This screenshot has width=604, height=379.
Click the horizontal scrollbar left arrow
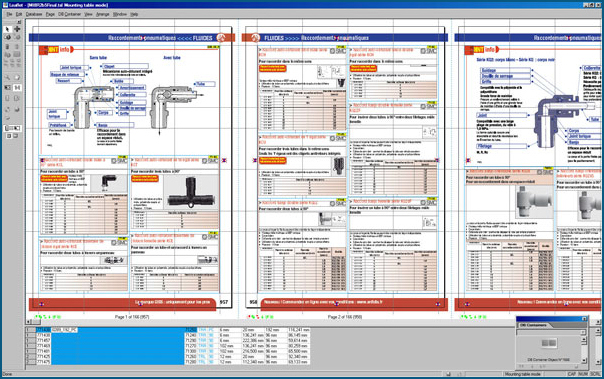coord(29,322)
